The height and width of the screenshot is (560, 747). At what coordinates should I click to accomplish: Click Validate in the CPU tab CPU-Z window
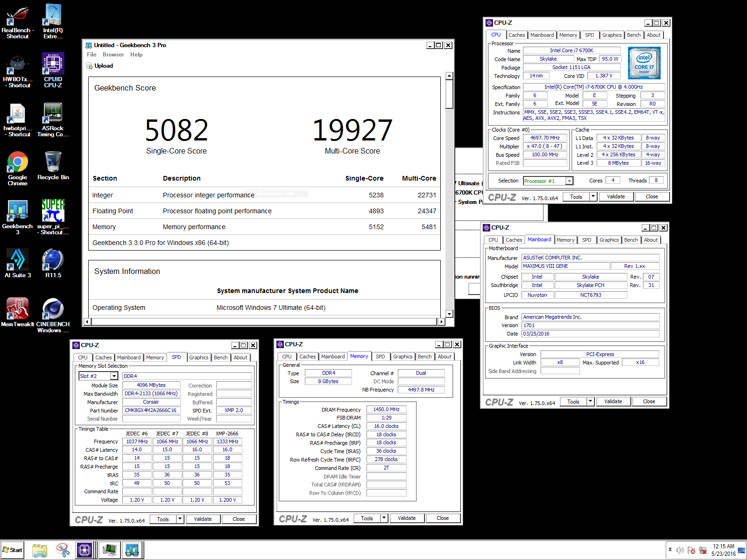(616, 196)
